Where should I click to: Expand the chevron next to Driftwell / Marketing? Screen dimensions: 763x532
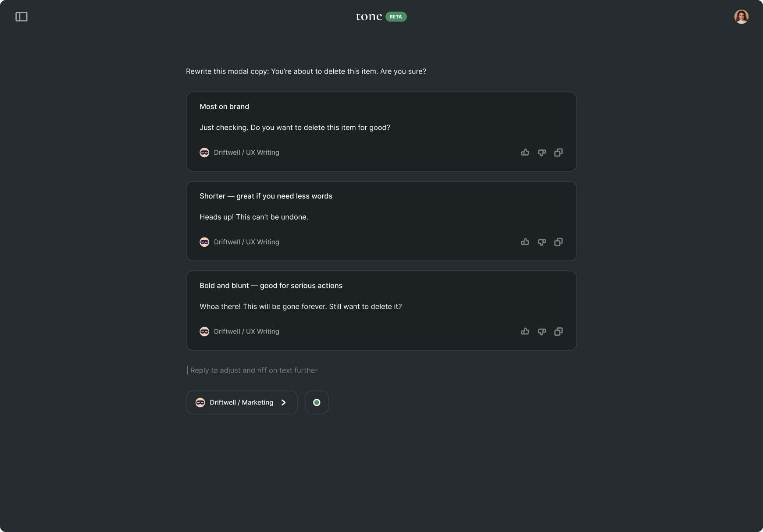284,402
